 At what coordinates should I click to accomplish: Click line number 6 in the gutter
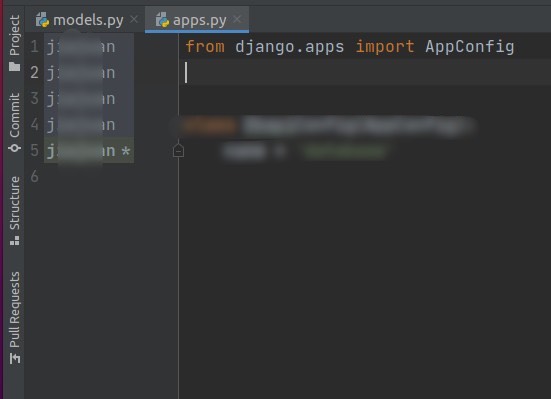pyautogui.click(x=34, y=176)
